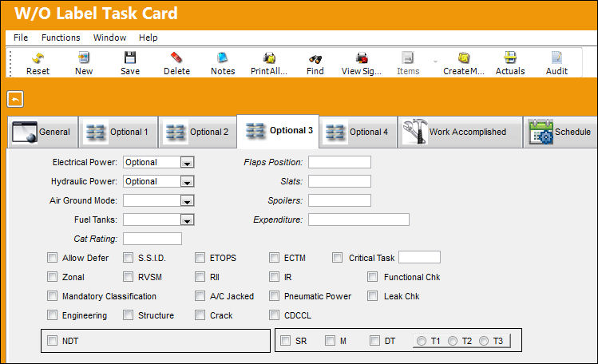Check the Leak Chk checkbox
The width and height of the screenshot is (598, 364).
pos(373,296)
